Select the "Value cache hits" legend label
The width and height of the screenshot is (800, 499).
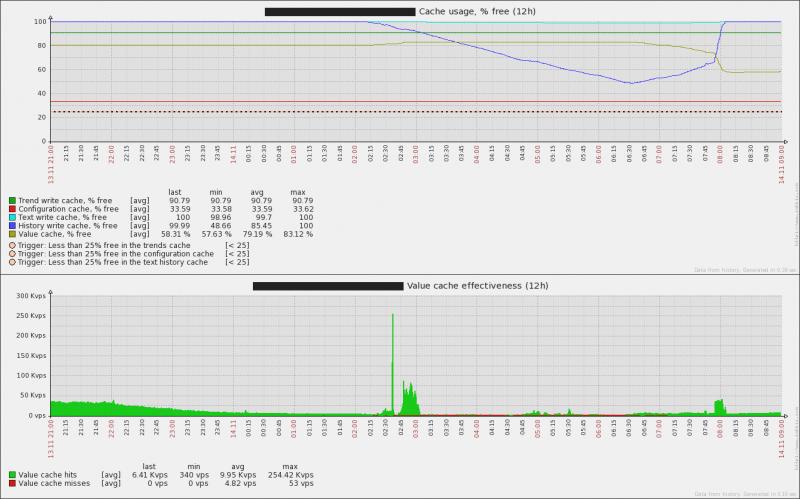coord(47,475)
